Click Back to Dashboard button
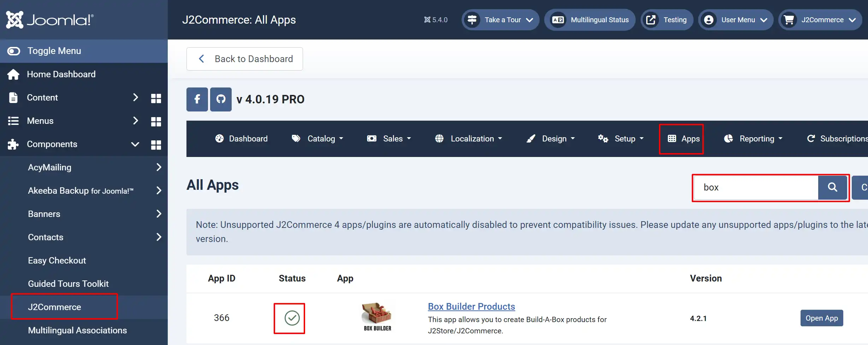 [x=245, y=59]
